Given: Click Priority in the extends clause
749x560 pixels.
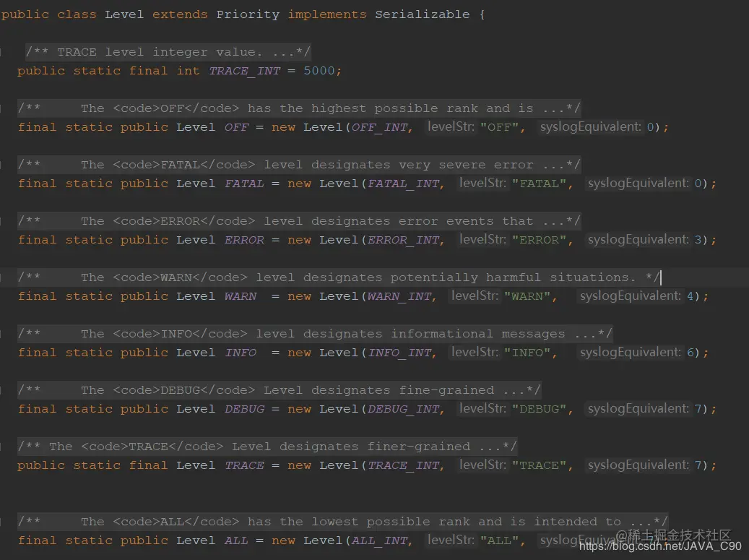Looking at the screenshot, I should (248, 14).
